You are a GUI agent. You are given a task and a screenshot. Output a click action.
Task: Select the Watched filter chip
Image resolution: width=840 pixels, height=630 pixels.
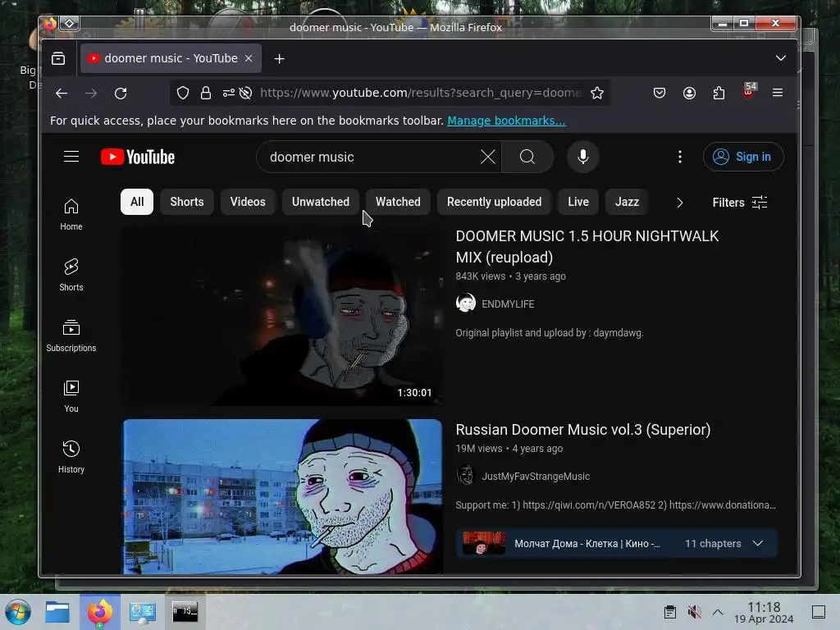pos(398,202)
